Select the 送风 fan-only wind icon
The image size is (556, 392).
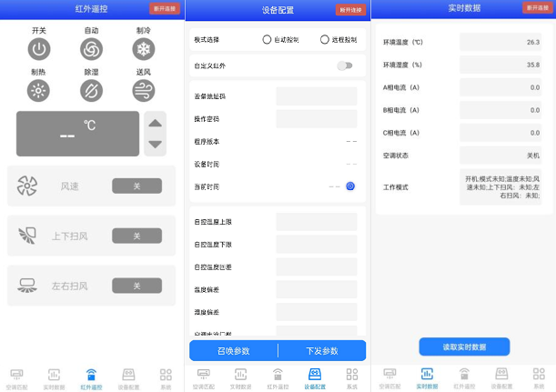(x=144, y=90)
